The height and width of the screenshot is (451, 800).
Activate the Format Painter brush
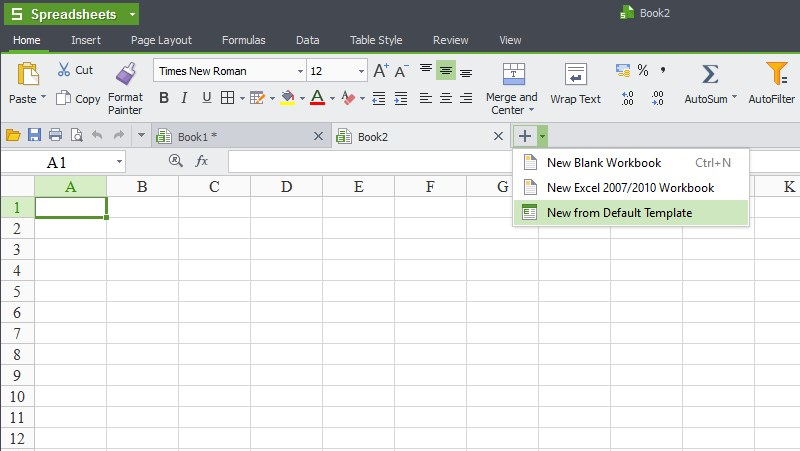126,73
